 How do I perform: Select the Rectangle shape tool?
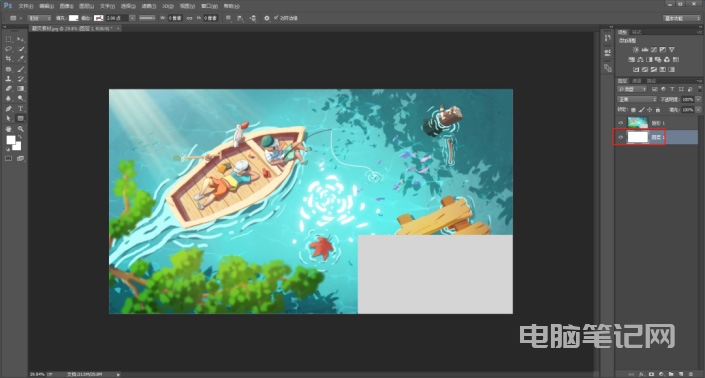(x=21, y=119)
